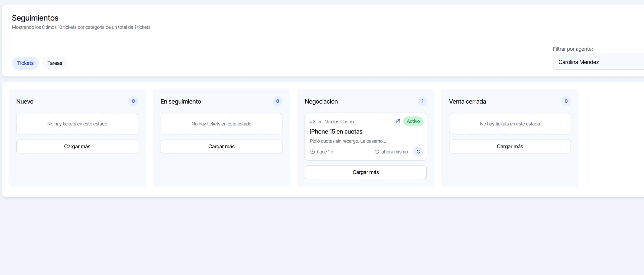Click the "Pidió cuotas sin recargo" description

coord(348,141)
